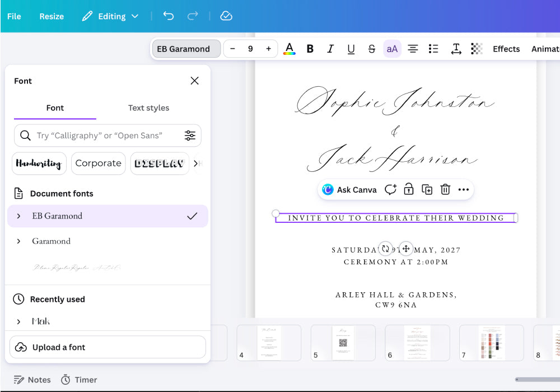
Task: Toggle strikethrough formatting
Action: 371,49
